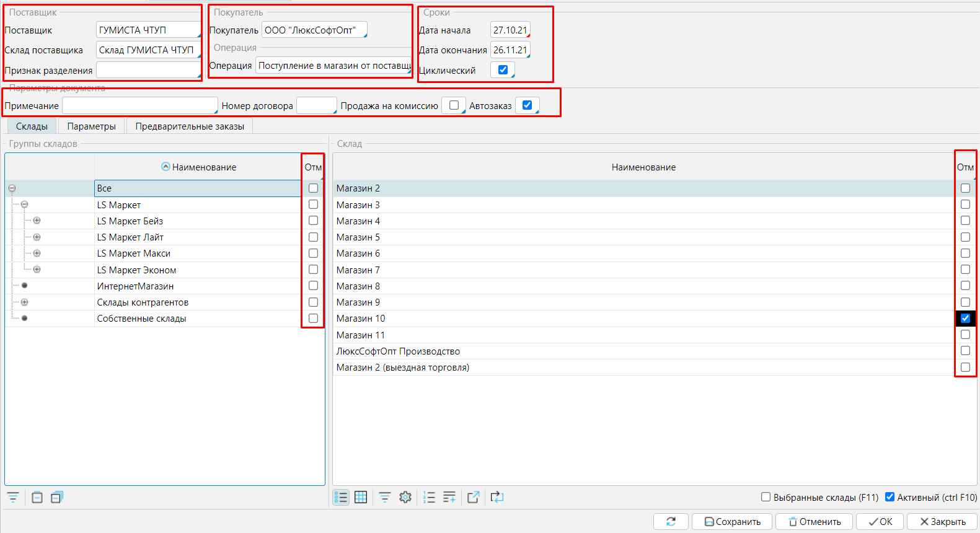Image resolution: width=980 pixels, height=533 pixels.
Task: Click the Сохранить button
Action: pyautogui.click(x=732, y=522)
